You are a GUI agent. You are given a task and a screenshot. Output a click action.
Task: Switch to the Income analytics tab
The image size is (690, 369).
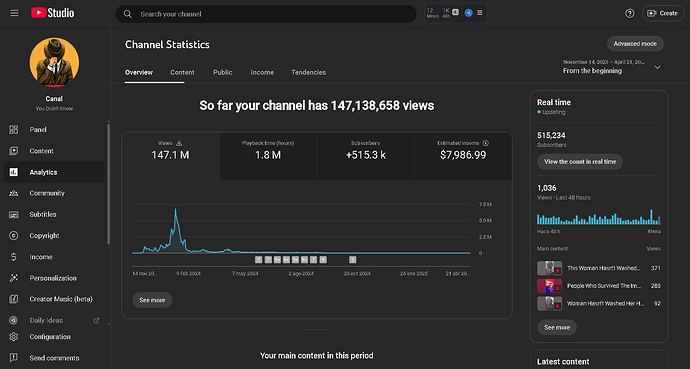pos(262,73)
